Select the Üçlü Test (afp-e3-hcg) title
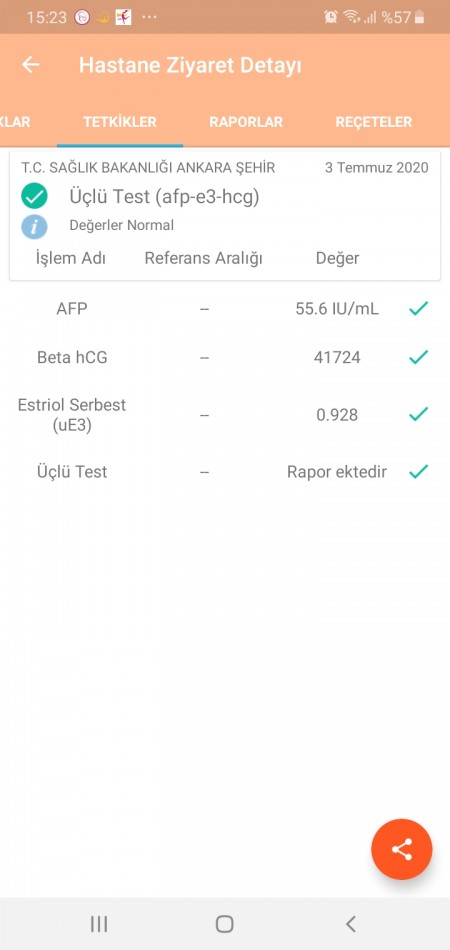 coord(164,196)
